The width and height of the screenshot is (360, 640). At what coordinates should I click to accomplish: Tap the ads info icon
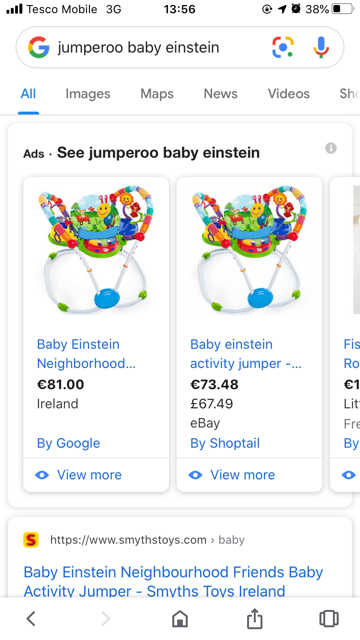point(331,148)
